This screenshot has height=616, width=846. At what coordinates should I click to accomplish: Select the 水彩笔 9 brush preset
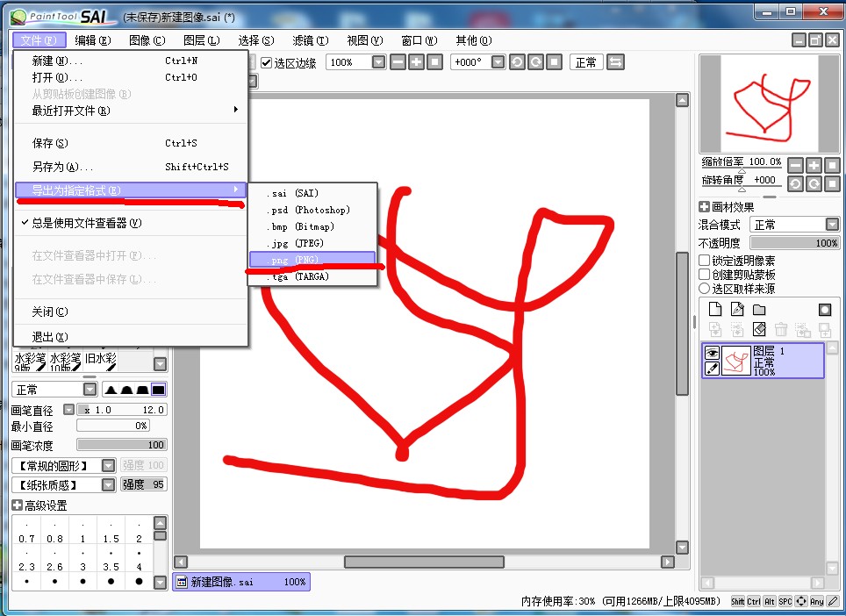tap(29, 361)
